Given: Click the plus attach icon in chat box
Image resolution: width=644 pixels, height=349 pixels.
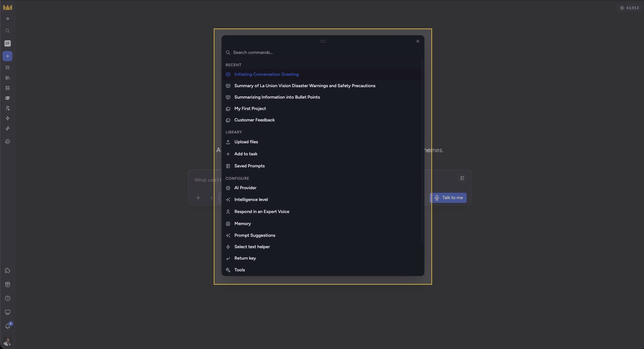Looking at the screenshot, I should [198, 198].
